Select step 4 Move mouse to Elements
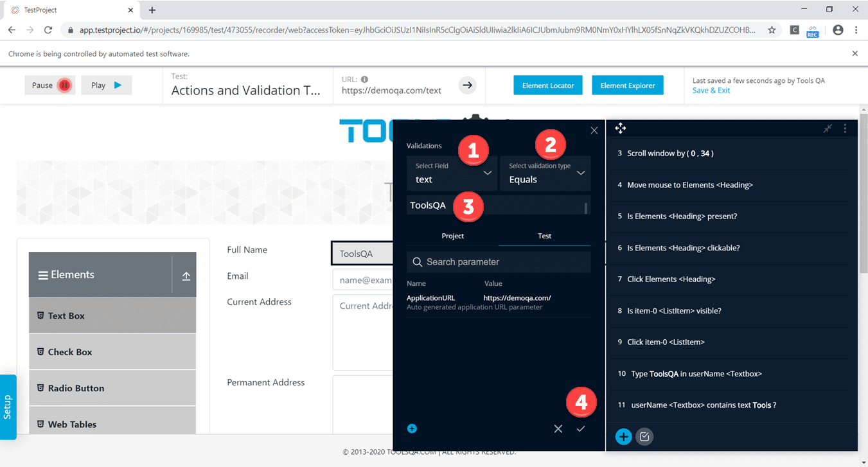This screenshot has height=467, width=868. [732, 185]
